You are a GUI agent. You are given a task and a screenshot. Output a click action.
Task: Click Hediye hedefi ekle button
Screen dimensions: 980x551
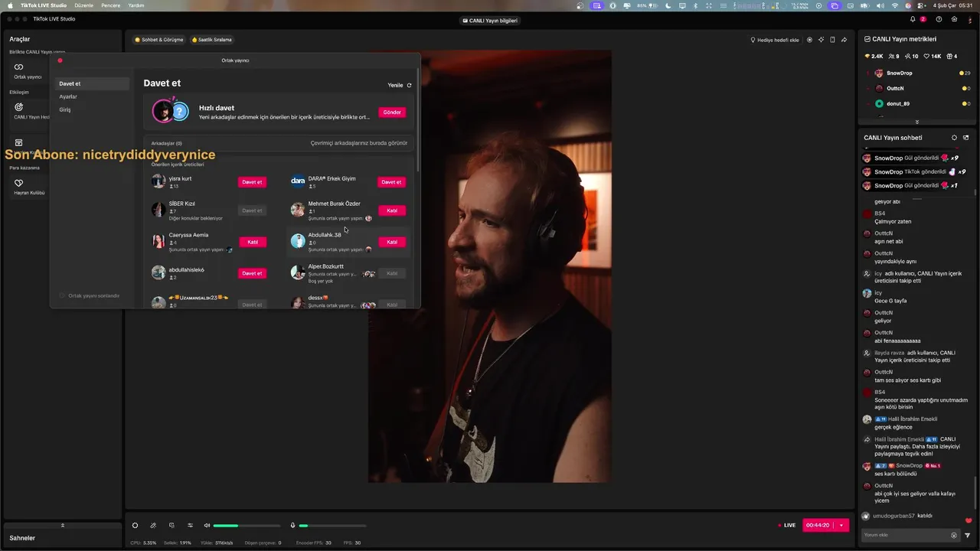click(x=775, y=40)
